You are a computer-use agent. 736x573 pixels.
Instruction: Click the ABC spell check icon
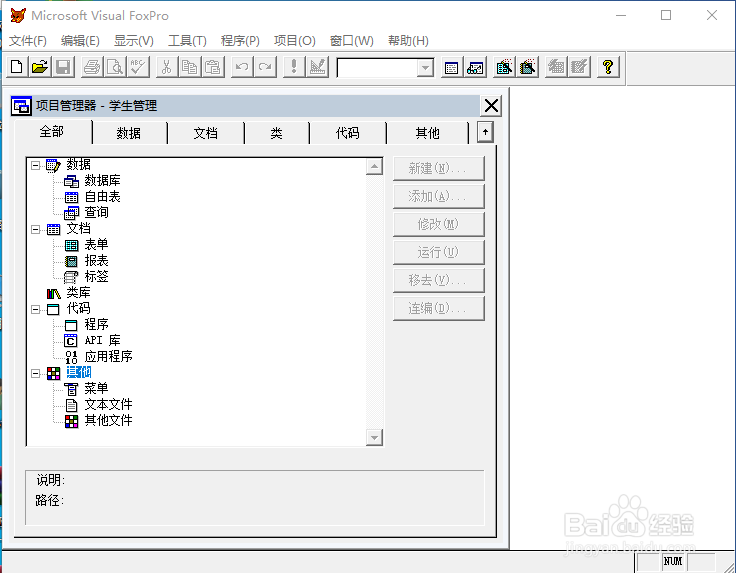point(138,67)
